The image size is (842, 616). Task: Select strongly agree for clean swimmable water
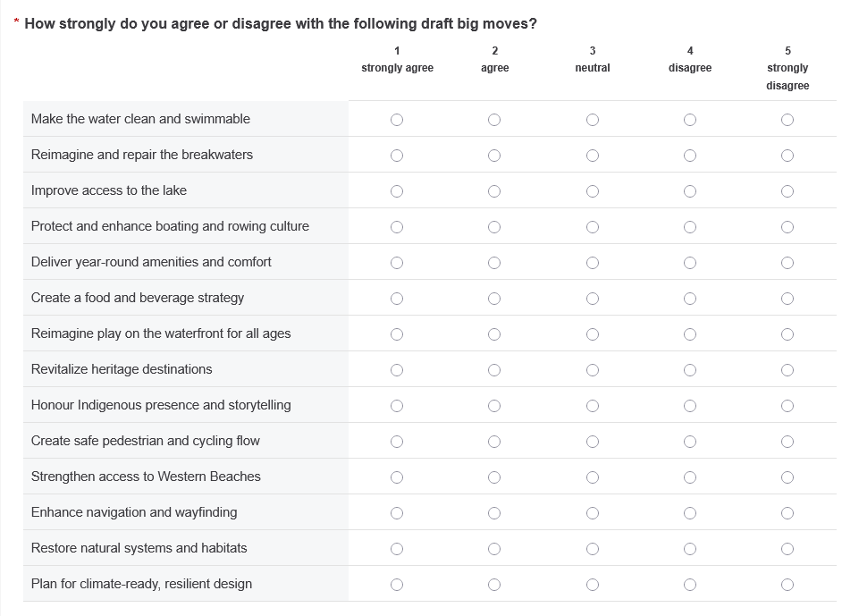click(397, 120)
